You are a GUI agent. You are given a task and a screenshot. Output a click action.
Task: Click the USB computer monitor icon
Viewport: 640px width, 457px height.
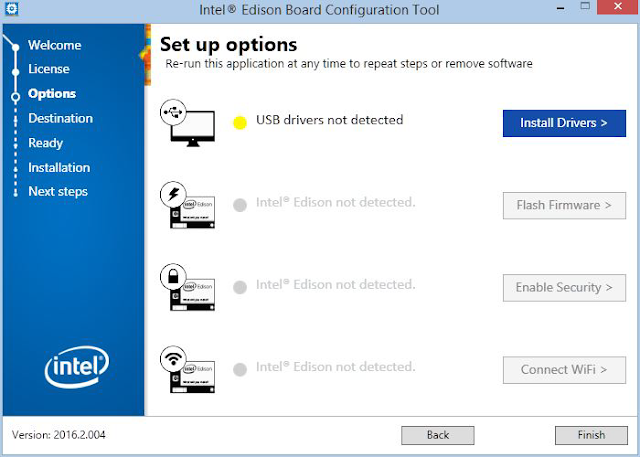coord(188,122)
